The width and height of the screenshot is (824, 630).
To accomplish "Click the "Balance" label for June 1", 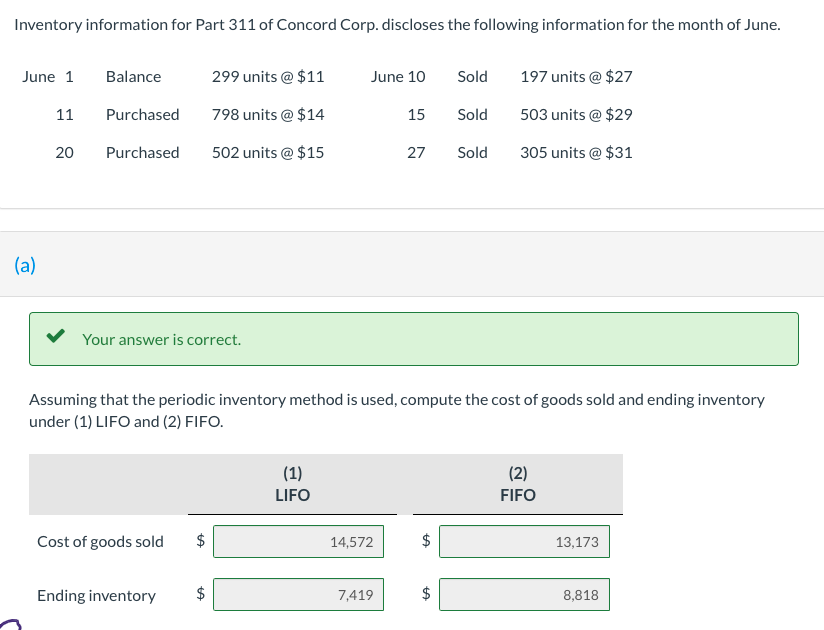I will 133,77.
